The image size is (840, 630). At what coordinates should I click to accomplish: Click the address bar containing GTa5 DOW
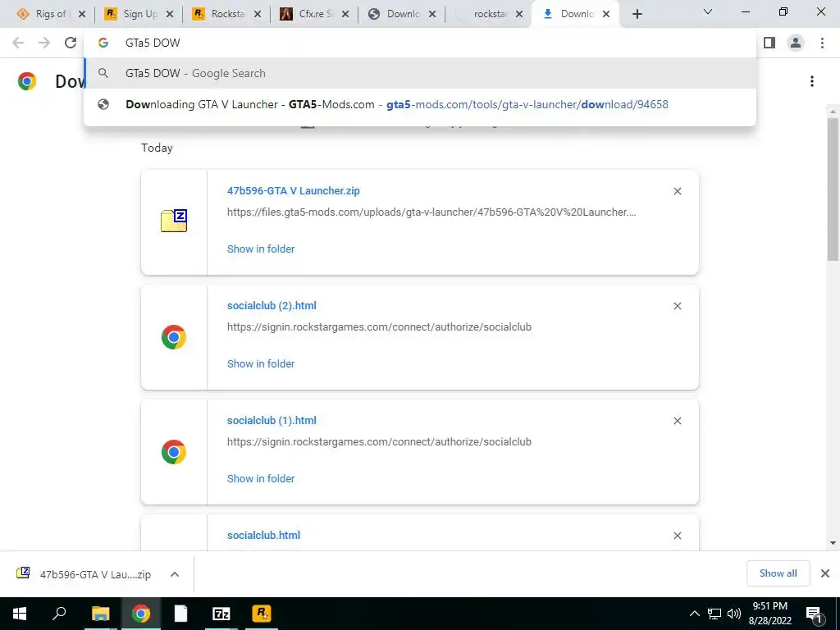coord(420,43)
